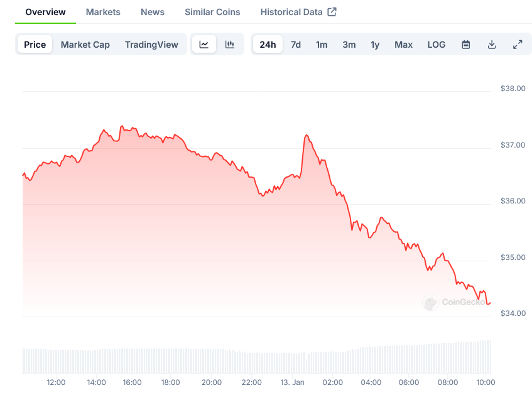Select the Overview tab
Image resolution: width=532 pixels, height=395 pixels.
[x=45, y=12]
